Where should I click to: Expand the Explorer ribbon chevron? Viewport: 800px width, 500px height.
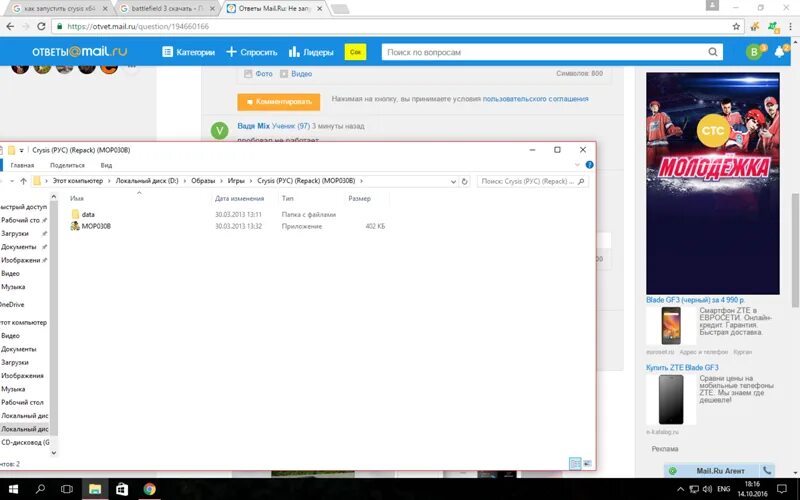click(x=577, y=165)
